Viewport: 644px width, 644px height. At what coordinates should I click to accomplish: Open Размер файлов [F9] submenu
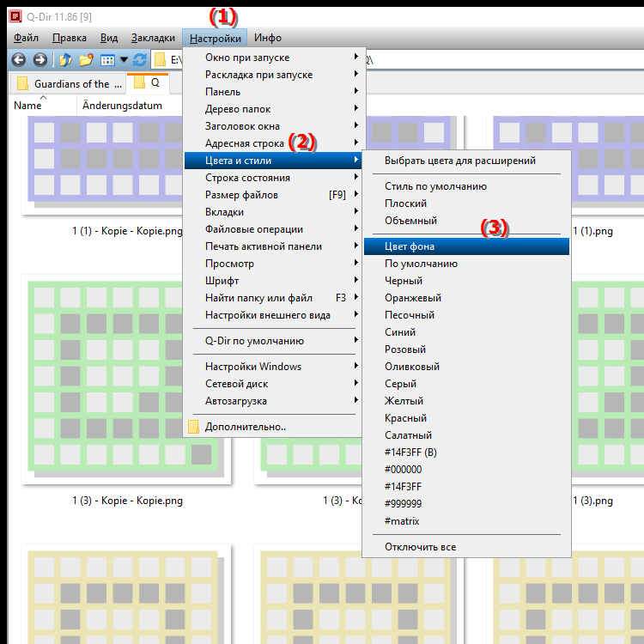[x=273, y=195]
